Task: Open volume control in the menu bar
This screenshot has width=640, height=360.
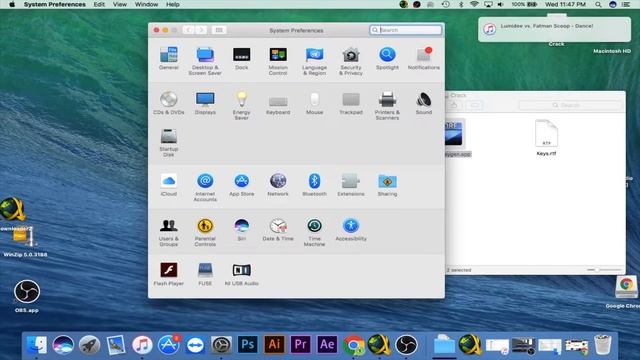Action: 500,4
